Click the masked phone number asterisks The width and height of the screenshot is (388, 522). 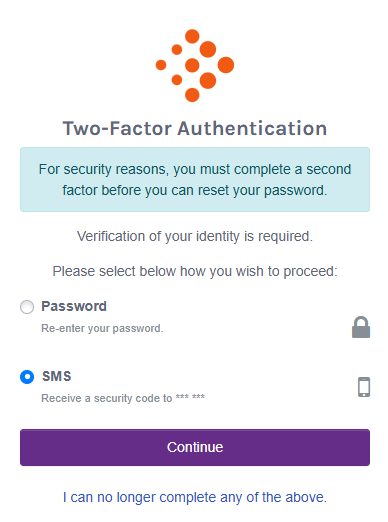[190, 397]
